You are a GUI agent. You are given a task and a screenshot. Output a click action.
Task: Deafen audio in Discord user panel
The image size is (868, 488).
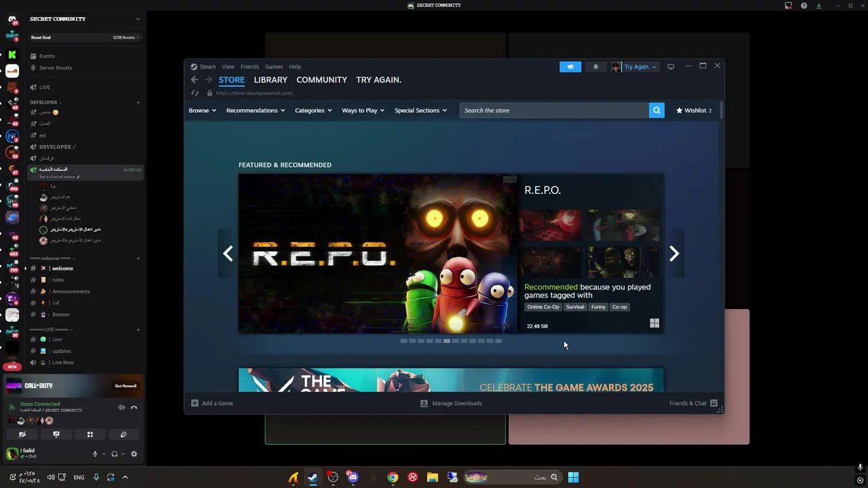pyautogui.click(x=114, y=454)
